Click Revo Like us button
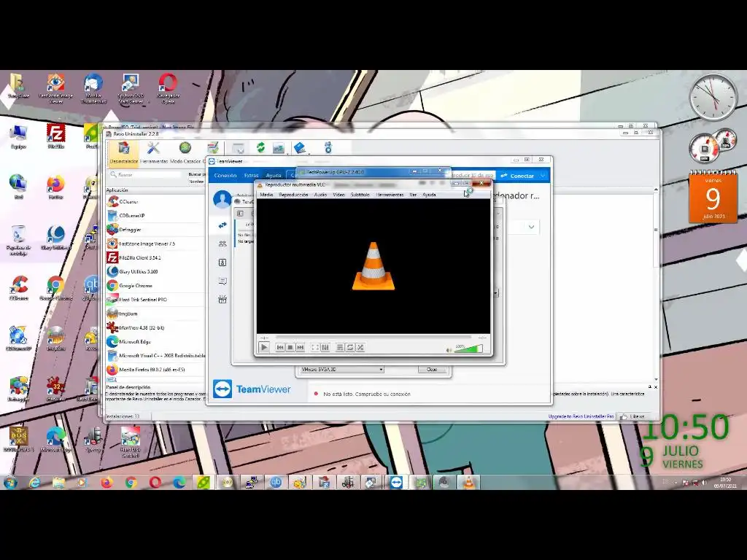Image resolution: width=747 pixels, height=560 pixels. click(x=632, y=416)
